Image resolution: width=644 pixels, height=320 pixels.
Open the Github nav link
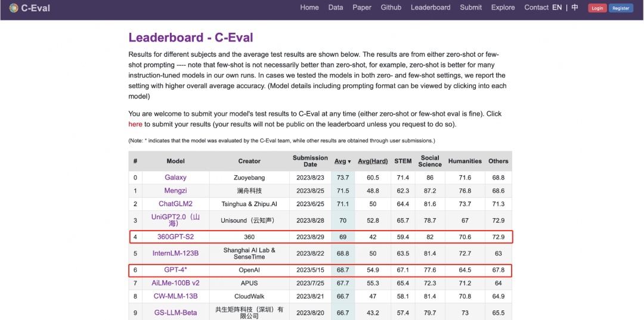(391, 8)
